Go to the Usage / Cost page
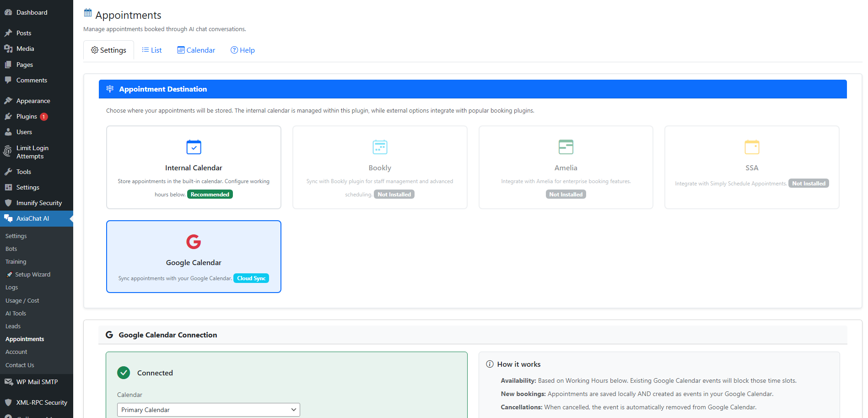Viewport: 868px width, 418px height. coord(22,300)
